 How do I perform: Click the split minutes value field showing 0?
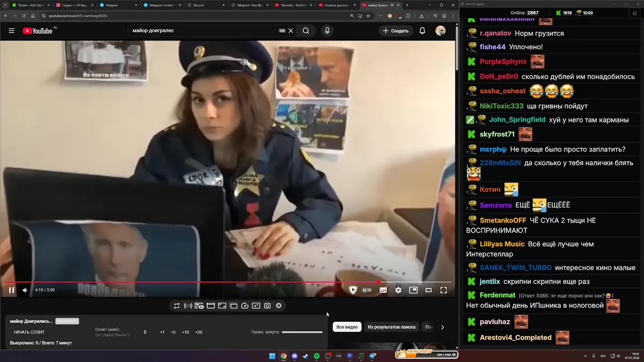tap(145, 332)
